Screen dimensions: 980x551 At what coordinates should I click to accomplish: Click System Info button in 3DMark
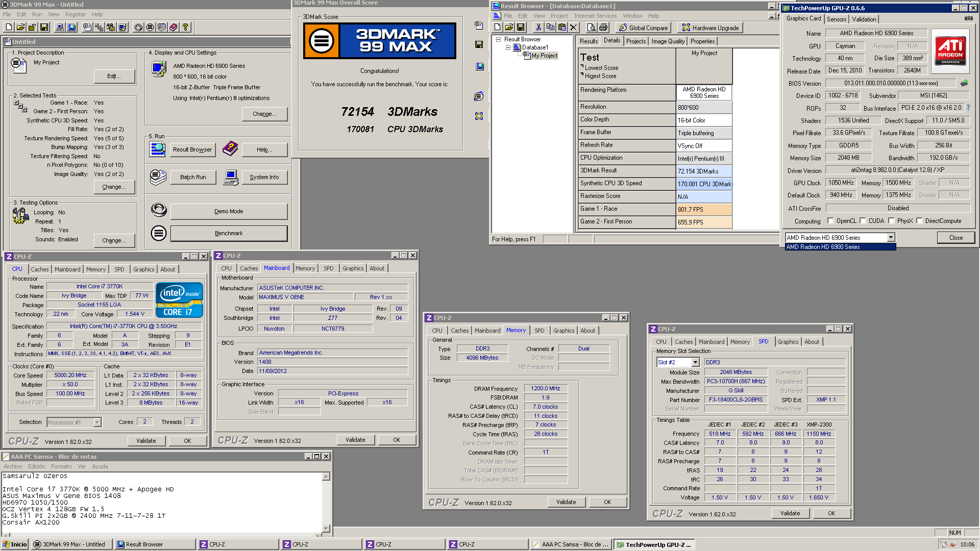[264, 177]
